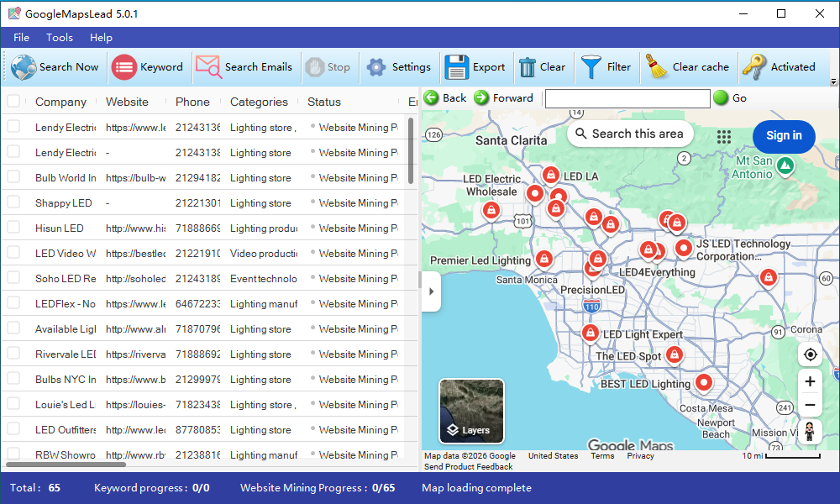Click the green Go circle

coord(721,98)
